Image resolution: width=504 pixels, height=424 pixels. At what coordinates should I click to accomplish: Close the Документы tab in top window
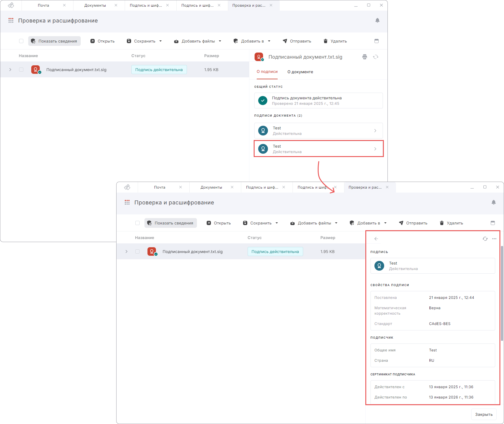pyautogui.click(x=116, y=5)
